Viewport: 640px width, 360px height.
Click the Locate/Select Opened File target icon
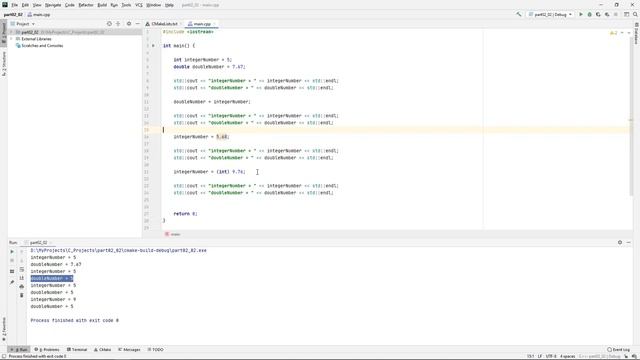pyautogui.click(x=109, y=24)
